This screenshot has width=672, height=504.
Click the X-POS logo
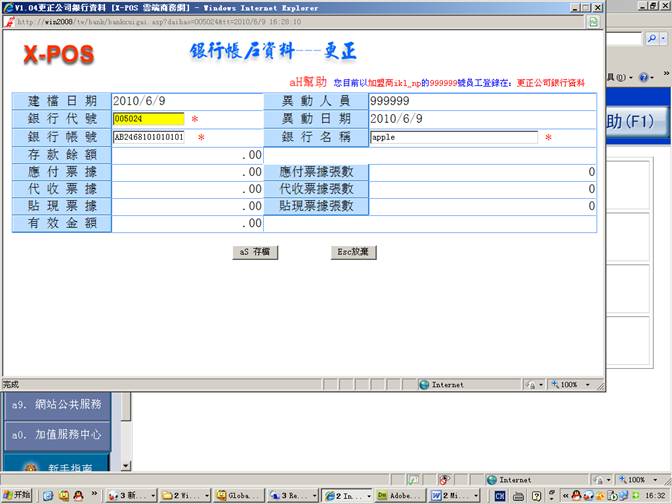pyautogui.click(x=59, y=55)
